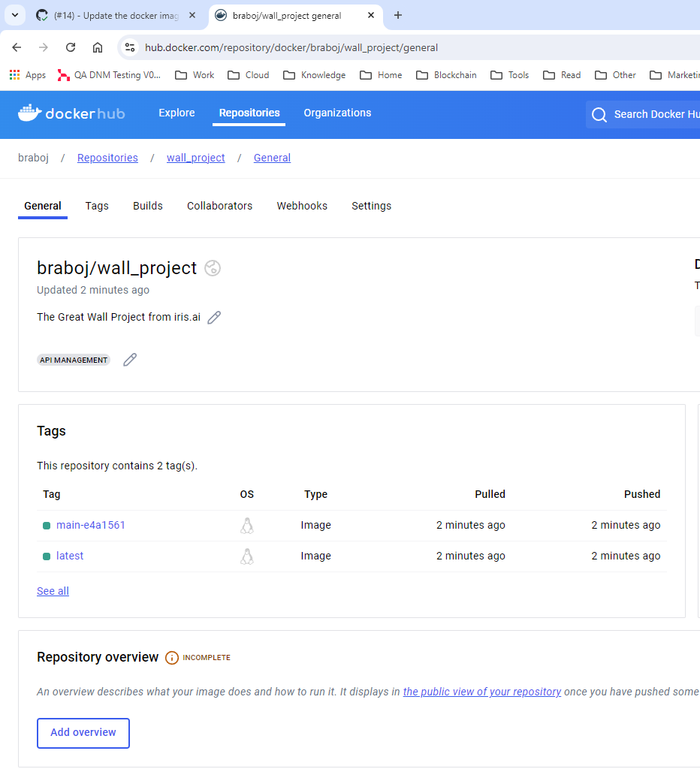Click the braboj breadcrumb text

pyautogui.click(x=33, y=158)
